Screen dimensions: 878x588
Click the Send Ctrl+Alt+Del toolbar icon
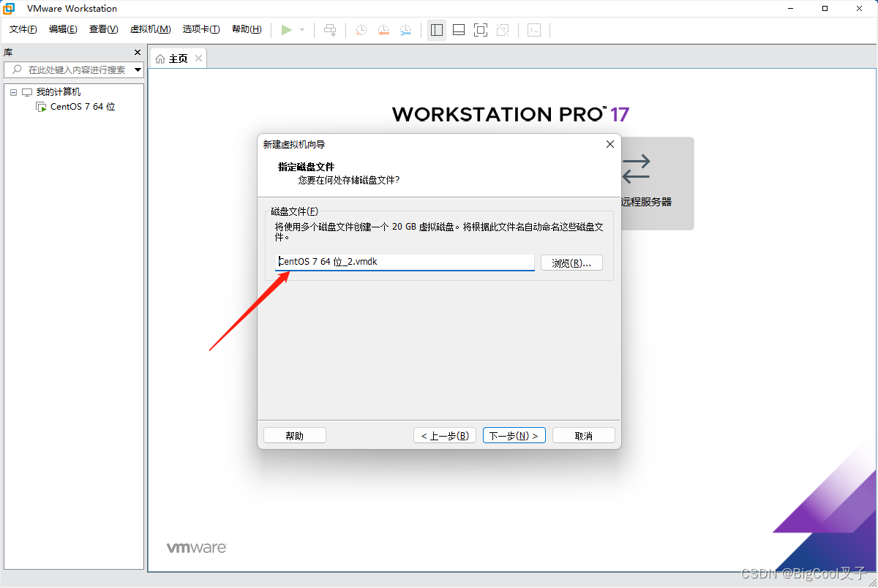coord(331,30)
